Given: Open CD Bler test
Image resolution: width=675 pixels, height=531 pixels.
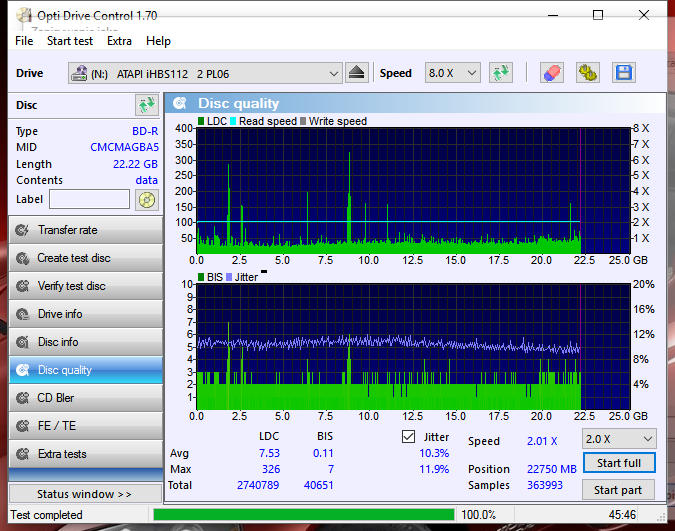Looking at the screenshot, I should [x=86, y=398].
